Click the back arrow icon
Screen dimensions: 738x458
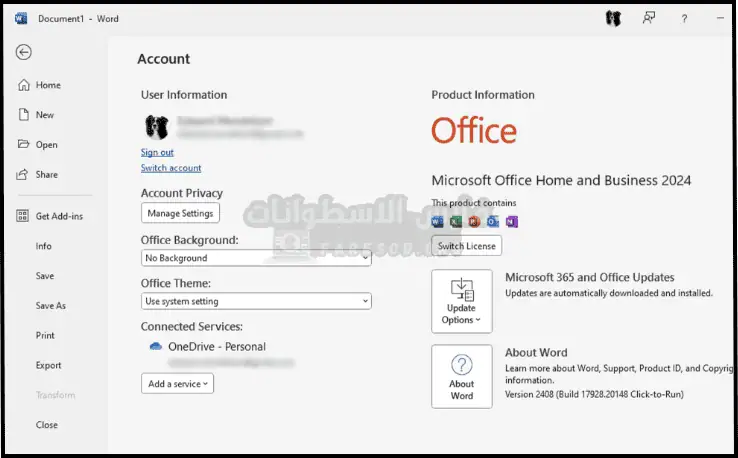[24, 52]
